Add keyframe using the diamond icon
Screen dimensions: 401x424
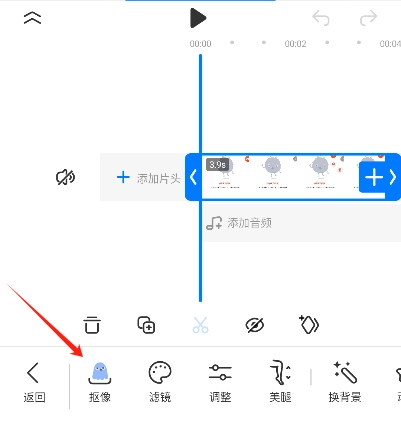[309, 324]
